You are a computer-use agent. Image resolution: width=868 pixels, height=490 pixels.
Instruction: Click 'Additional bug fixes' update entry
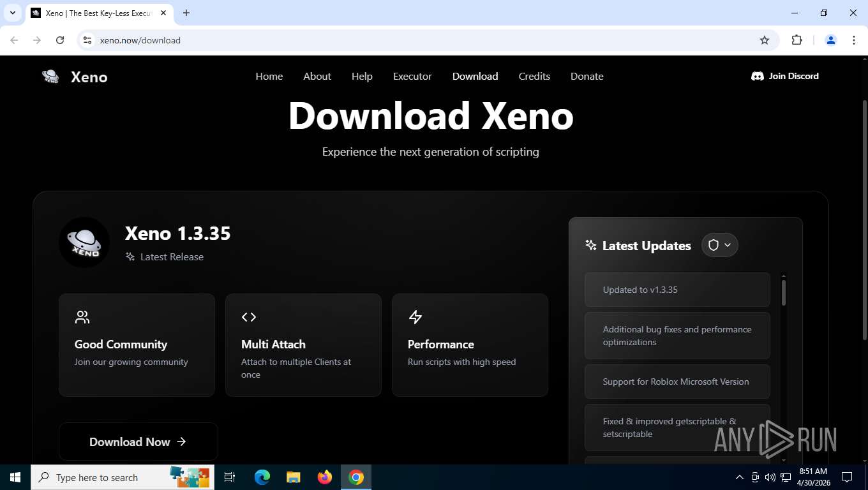coord(677,336)
